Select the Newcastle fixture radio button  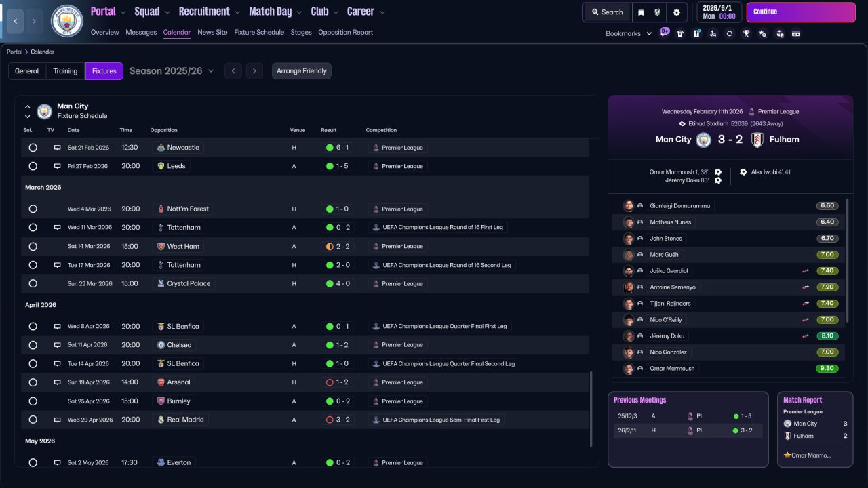point(33,148)
